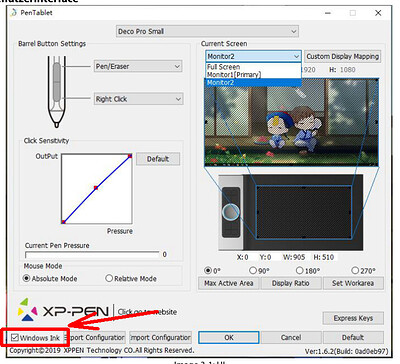Toggle the Windows Ink checkbox

[x=14, y=337]
